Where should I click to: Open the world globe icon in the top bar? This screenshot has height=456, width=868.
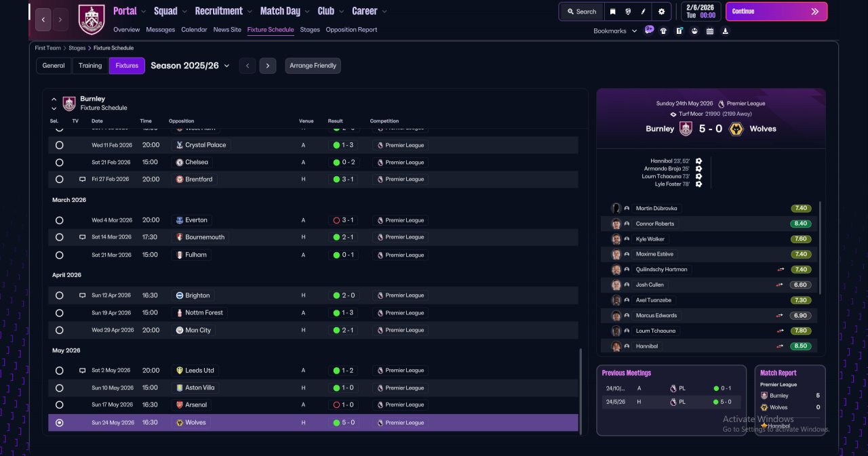(629, 12)
